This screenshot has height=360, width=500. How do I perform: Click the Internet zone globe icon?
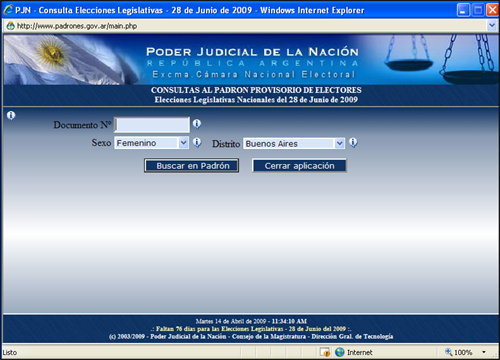(340, 352)
